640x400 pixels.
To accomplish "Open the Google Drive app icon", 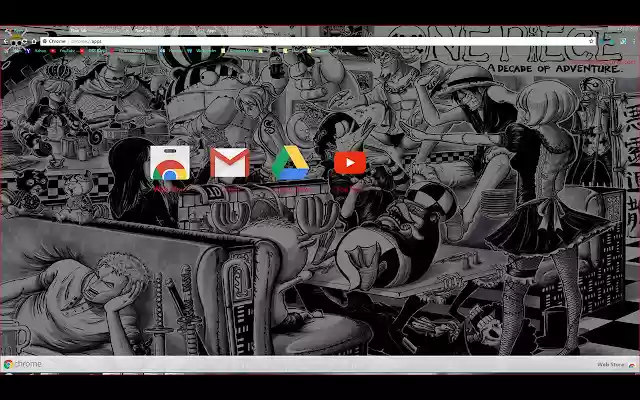I will [290, 163].
